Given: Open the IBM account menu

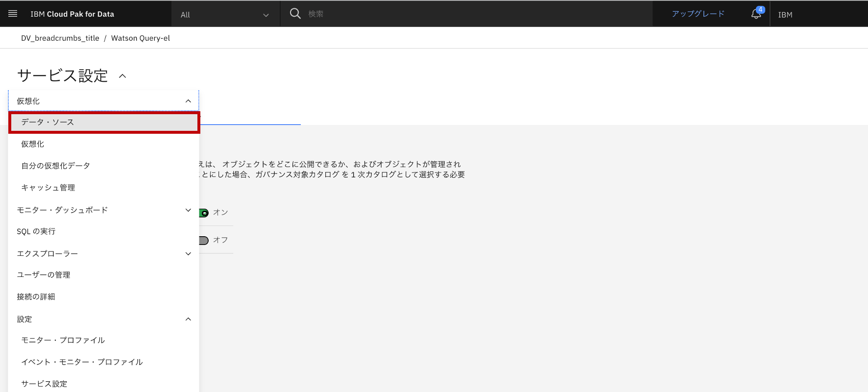Looking at the screenshot, I should 785,15.
